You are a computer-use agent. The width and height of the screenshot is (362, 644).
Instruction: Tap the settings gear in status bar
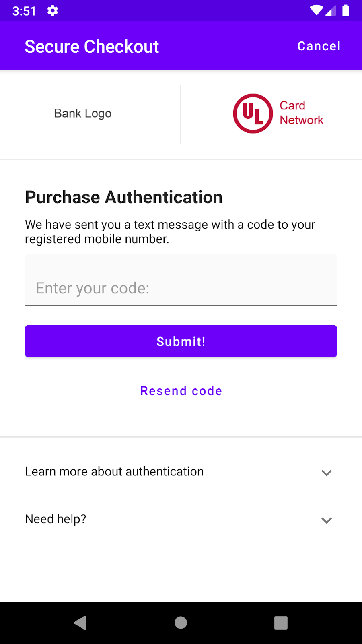click(x=53, y=11)
